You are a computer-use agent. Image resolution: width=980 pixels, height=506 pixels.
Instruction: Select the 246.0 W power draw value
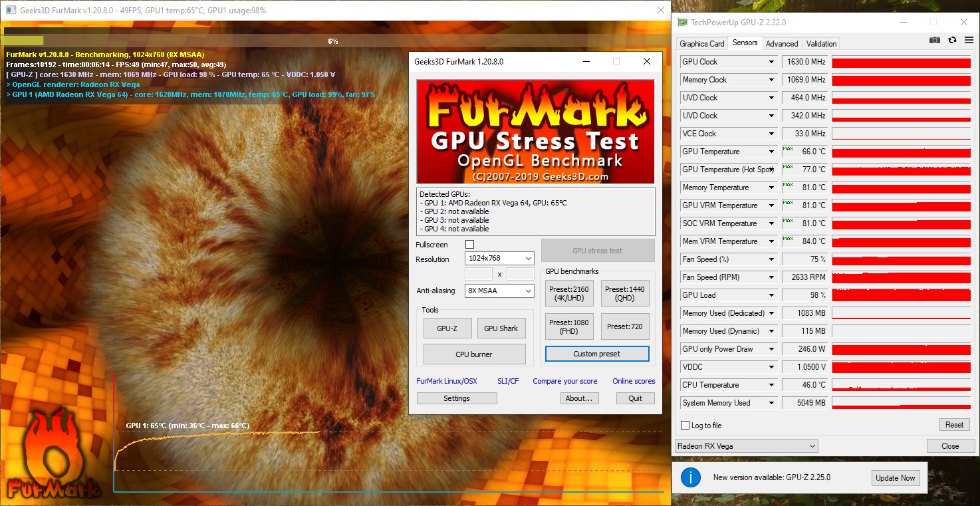805,349
